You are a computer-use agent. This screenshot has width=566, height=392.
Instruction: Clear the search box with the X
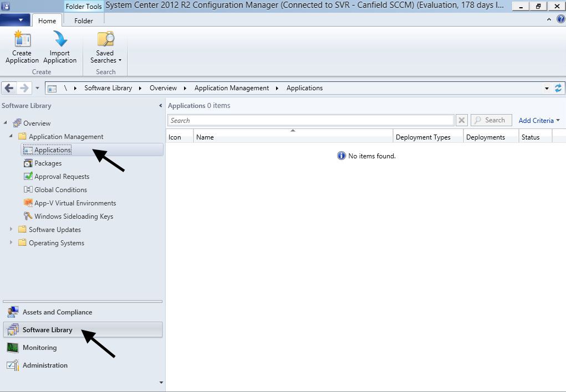pos(461,120)
